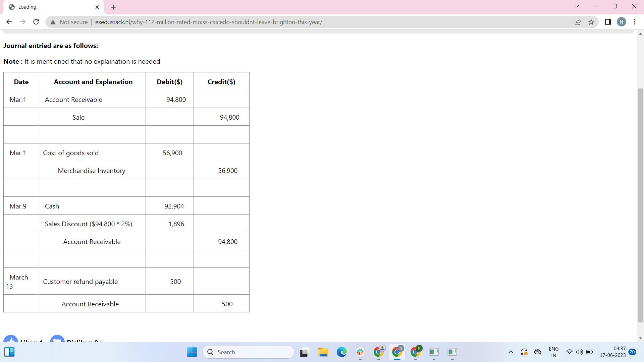Open notification count badge 20

[x=632, y=352]
